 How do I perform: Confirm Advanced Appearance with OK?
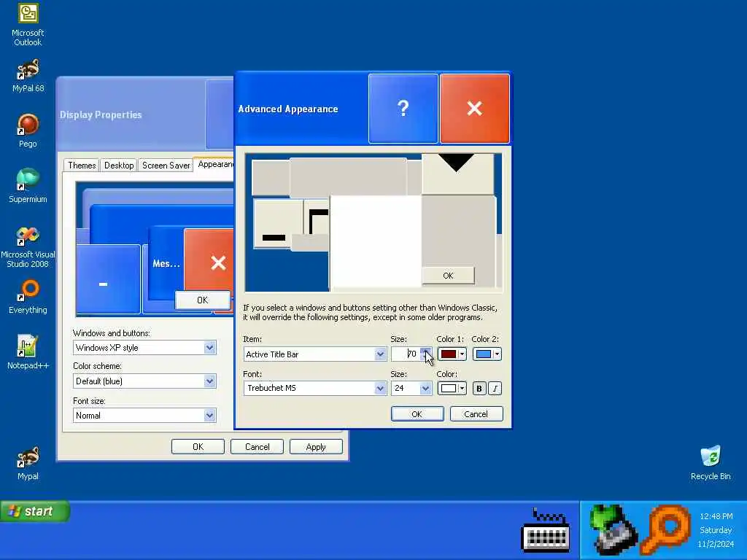click(417, 414)
